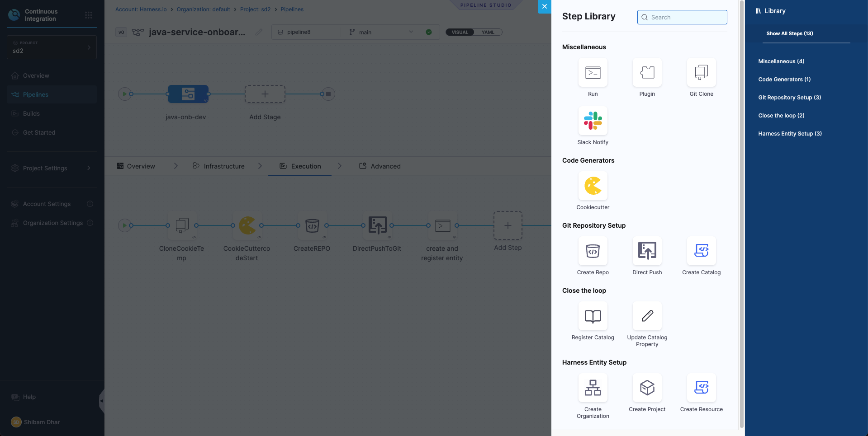Choose the Git Clone step
Screen dimensions: 868x436
701,73
